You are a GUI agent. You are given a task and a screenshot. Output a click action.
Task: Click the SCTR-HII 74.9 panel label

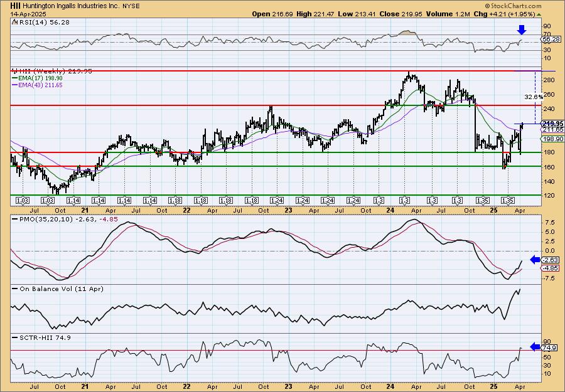(x=45, y=337)
